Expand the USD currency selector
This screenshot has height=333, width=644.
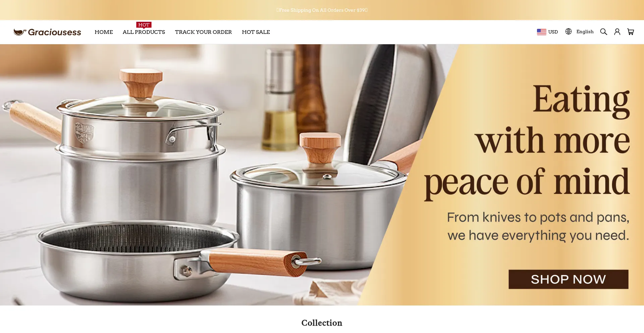tap(547, 32)
